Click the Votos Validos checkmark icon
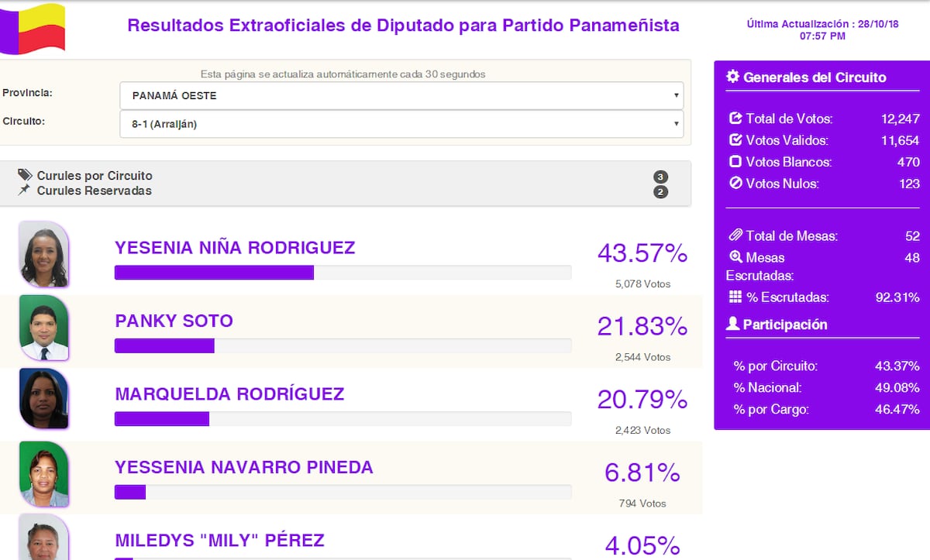 (735, 140)
